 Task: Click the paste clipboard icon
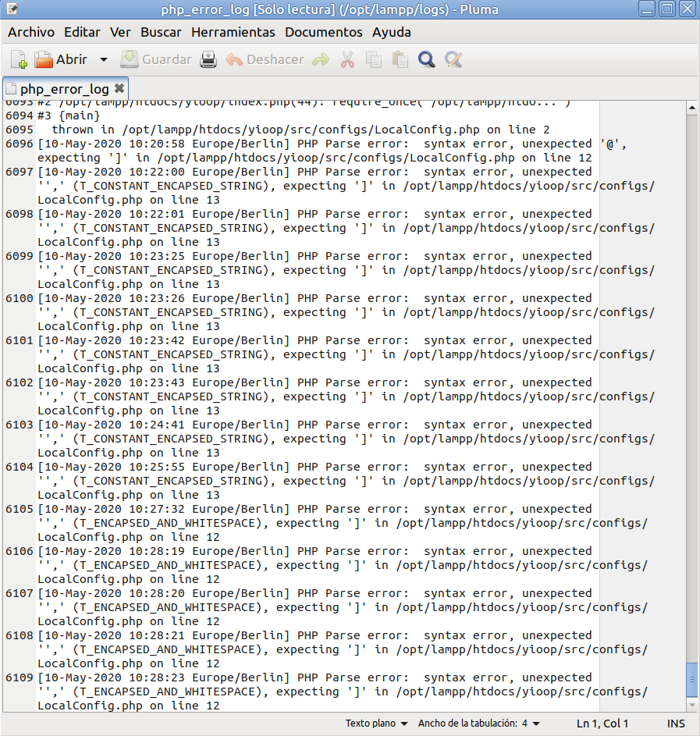pyautogui.click(x=400, y=59)
